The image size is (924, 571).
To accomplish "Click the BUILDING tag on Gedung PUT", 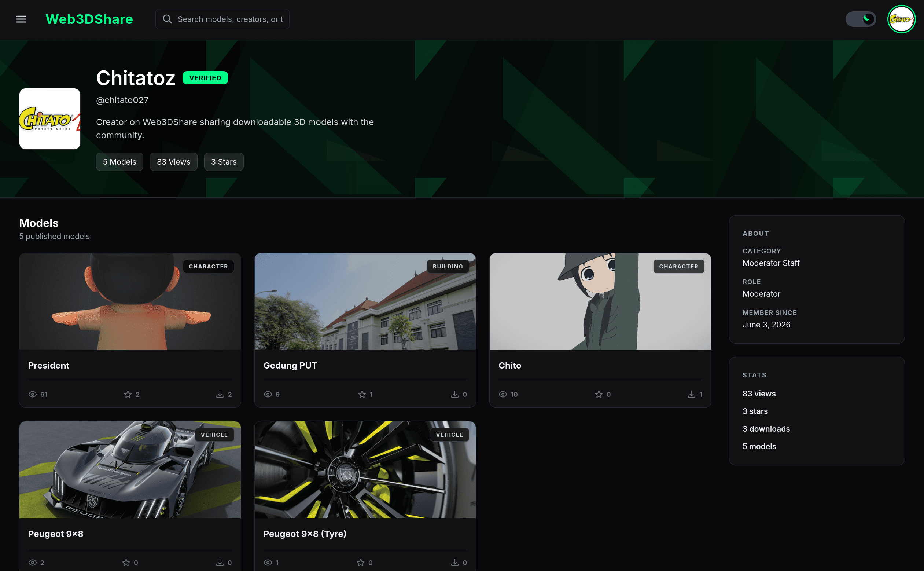I will (448, 267).
